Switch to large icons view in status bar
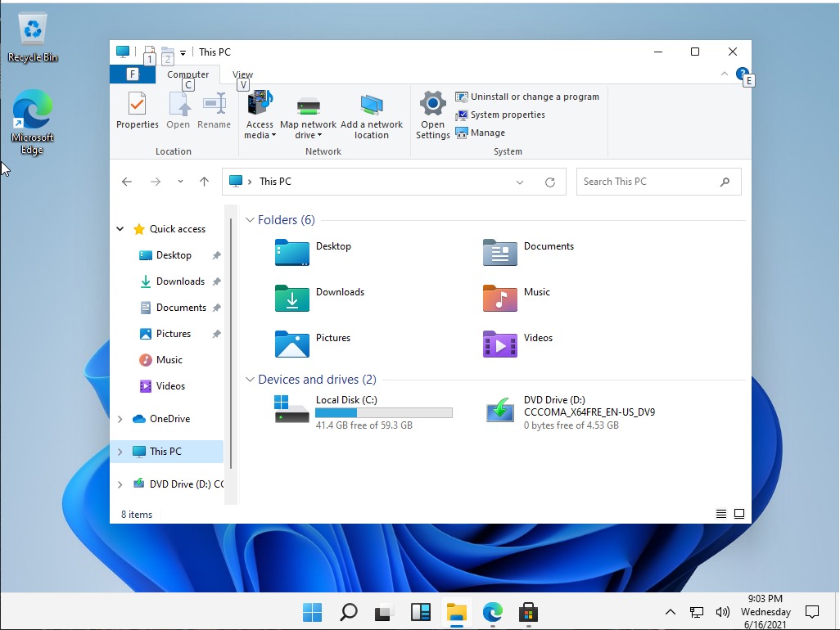The width and height of the screenshot is (840, 630). coord(739,513)
